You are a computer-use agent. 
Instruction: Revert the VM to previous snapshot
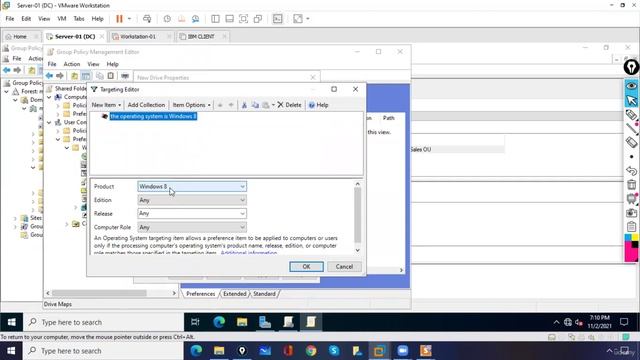click(x=181, y=19)
